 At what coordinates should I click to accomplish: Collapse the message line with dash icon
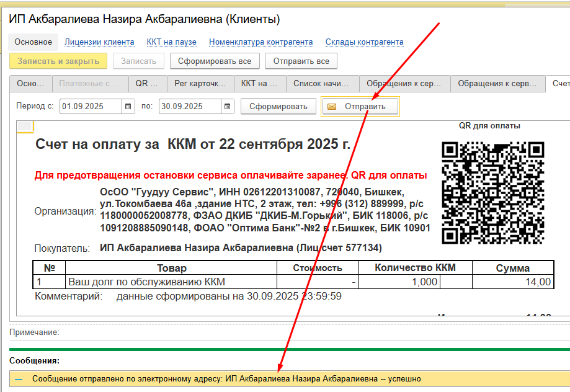(x=19, y=379)
